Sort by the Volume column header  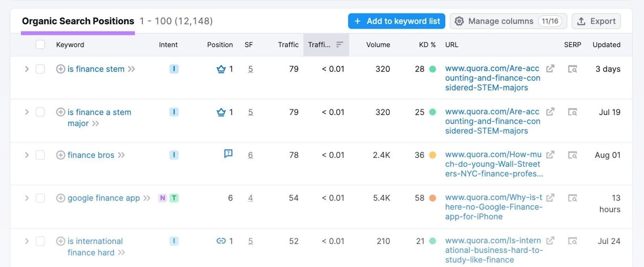coord(378,45)
